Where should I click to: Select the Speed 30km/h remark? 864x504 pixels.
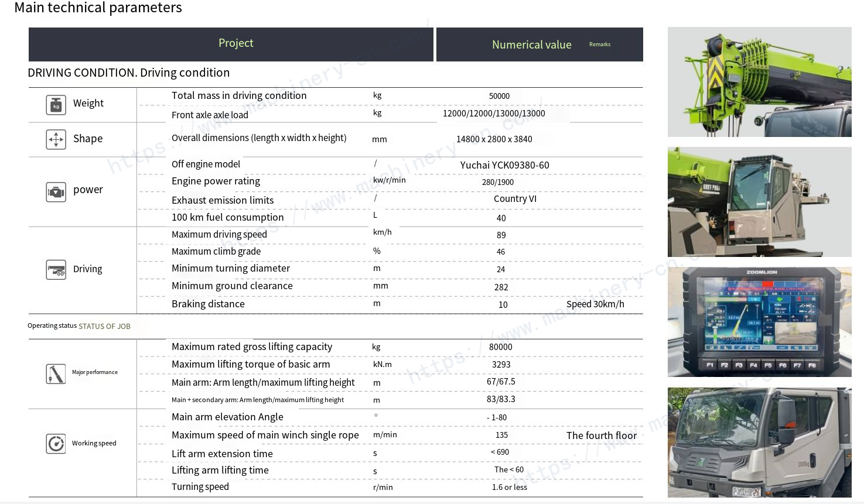[595, 304]
